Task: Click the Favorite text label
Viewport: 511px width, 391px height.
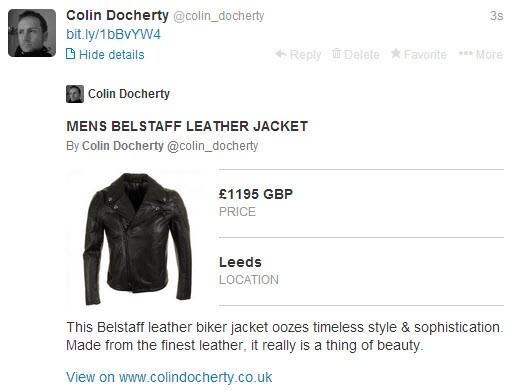Action: (425, 55)
